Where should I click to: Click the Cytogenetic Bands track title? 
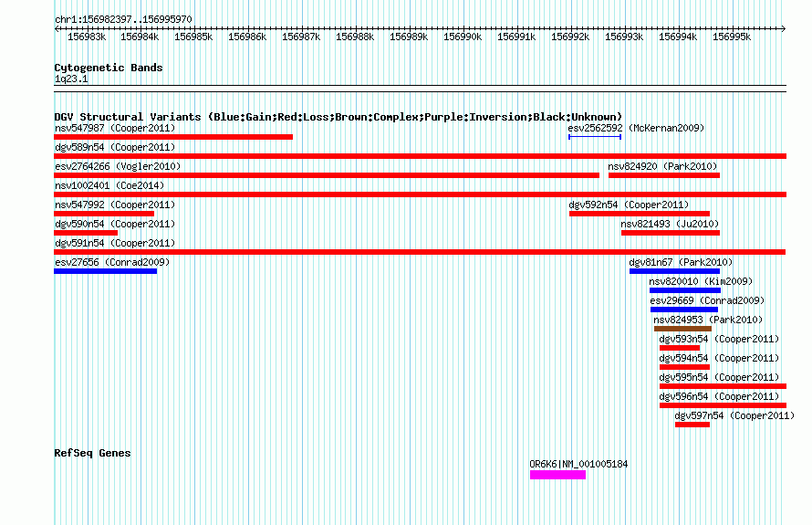tap(109, 68)
